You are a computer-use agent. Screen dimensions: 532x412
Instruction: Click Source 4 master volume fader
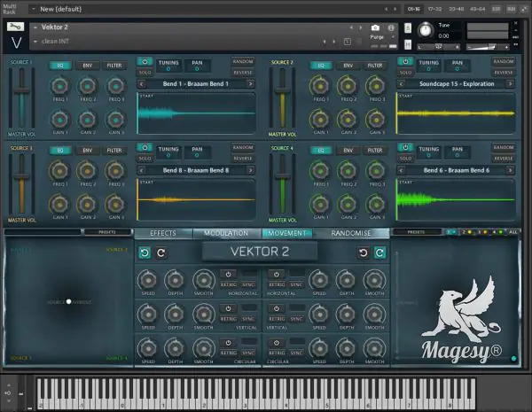282,176
